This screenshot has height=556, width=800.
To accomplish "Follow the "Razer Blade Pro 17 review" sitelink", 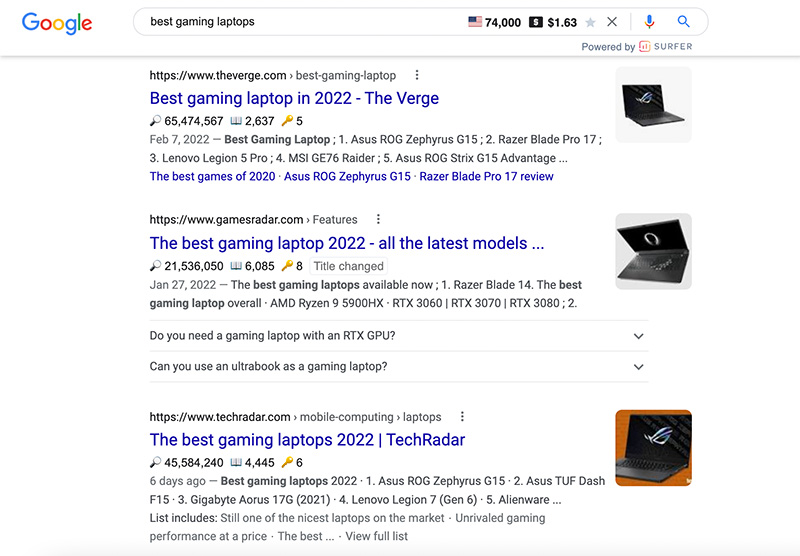I will (486, 176).
